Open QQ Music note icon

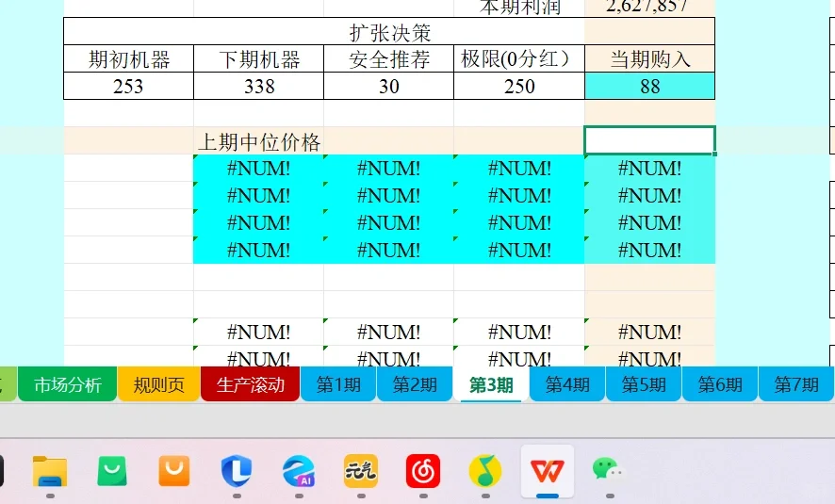(485, 471)
